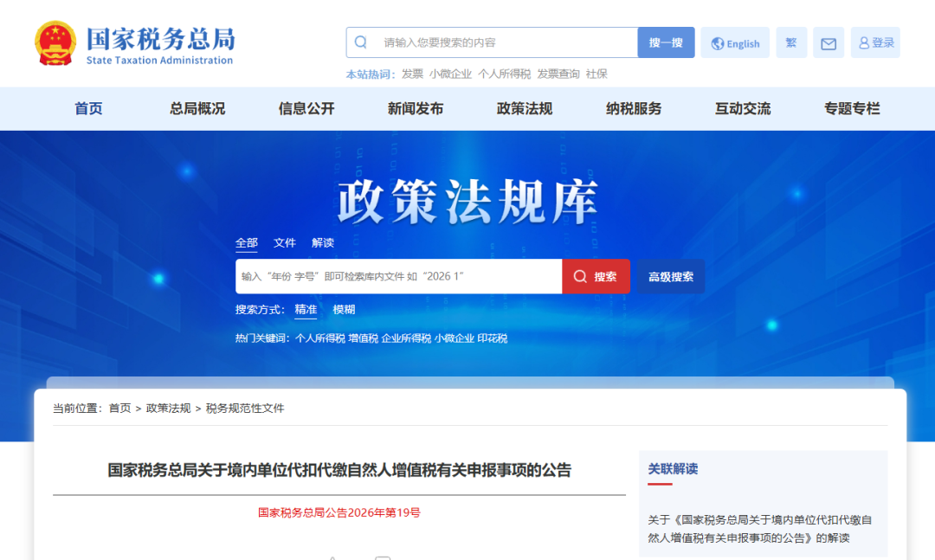Click hot keyword 企业所得税
This screenshot has width=935, height=560.
click(406, 338)
